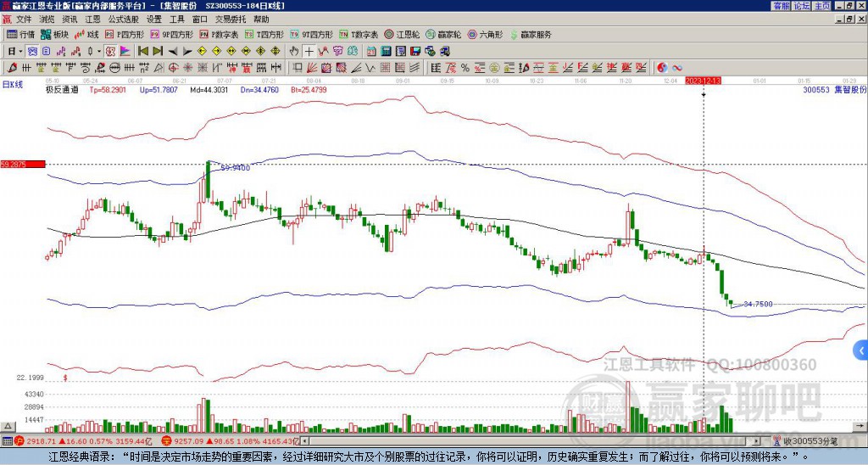The image size is (868, 465).
Task: Open the P四方形 tool
Action: (x=125, y=34)
